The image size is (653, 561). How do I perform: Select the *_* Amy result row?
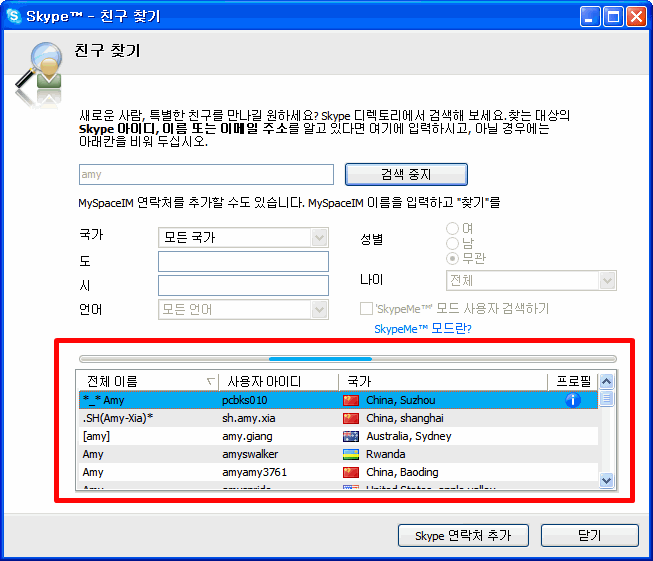(338, 400)
